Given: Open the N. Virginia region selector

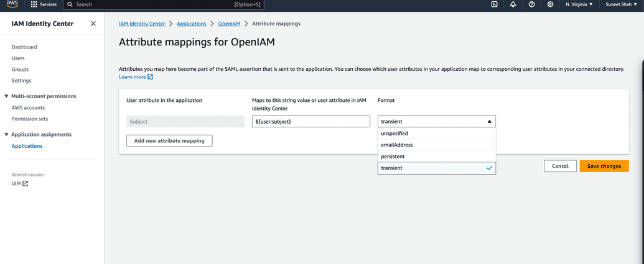Looking at the screenshot, I should [579, 4].
